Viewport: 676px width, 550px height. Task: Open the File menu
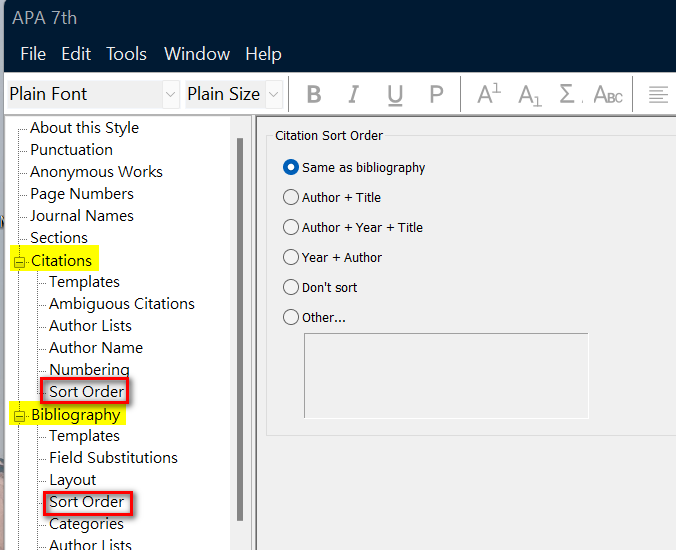pyautogui.click(x=33, y=54)
